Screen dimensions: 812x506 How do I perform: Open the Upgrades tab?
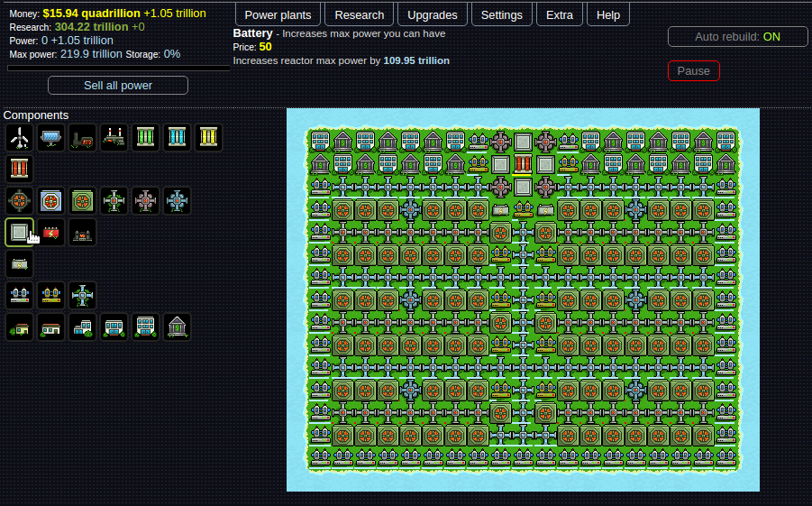coord(433,14)
